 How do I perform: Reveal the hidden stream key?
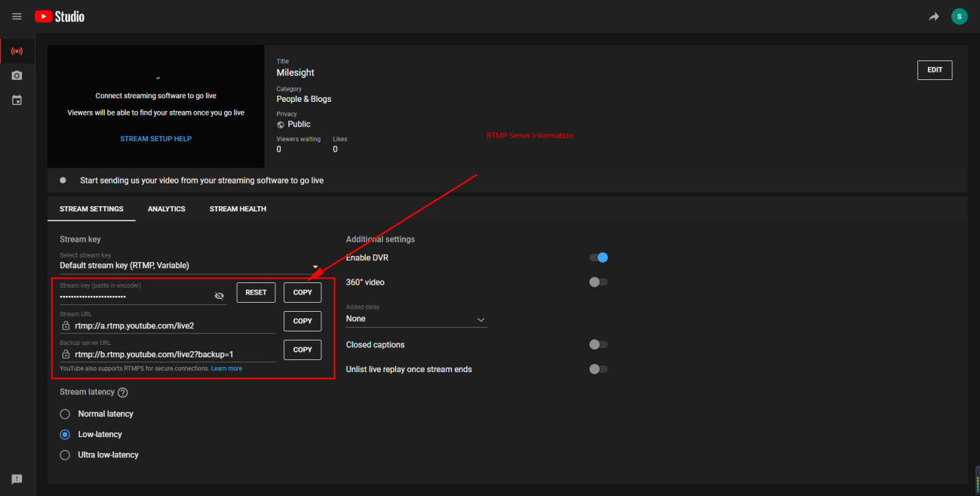coord(220,296)
